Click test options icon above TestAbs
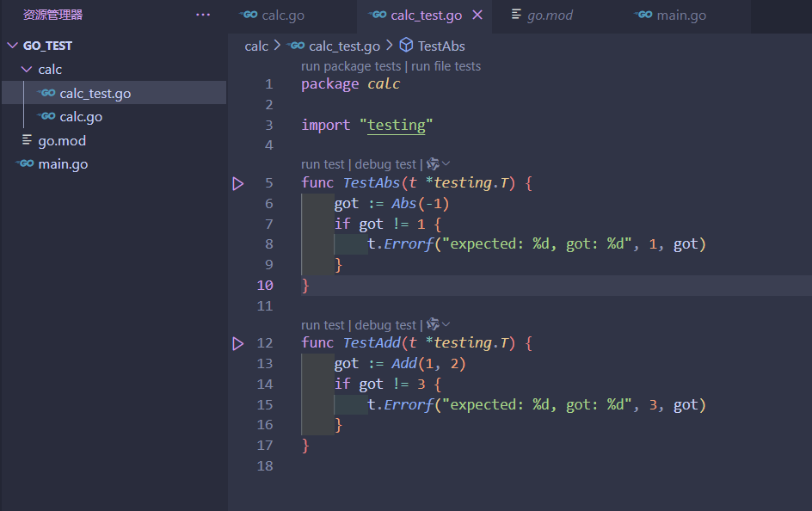Image resolution: width=812 pixels, height=511 pixels. 433,164
